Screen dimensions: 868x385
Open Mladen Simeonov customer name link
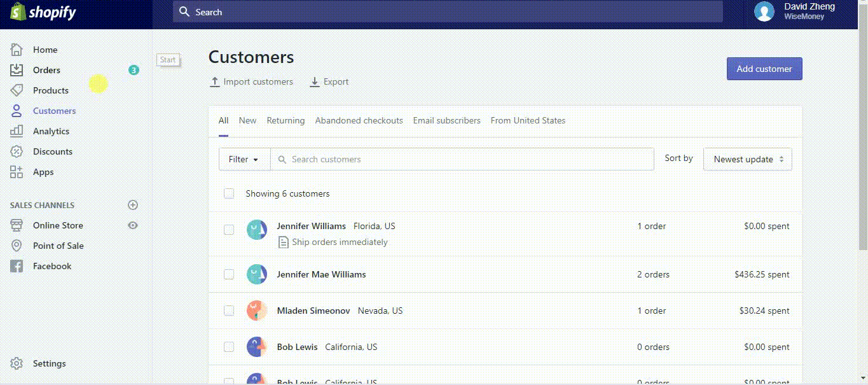(x=313, y=311)
